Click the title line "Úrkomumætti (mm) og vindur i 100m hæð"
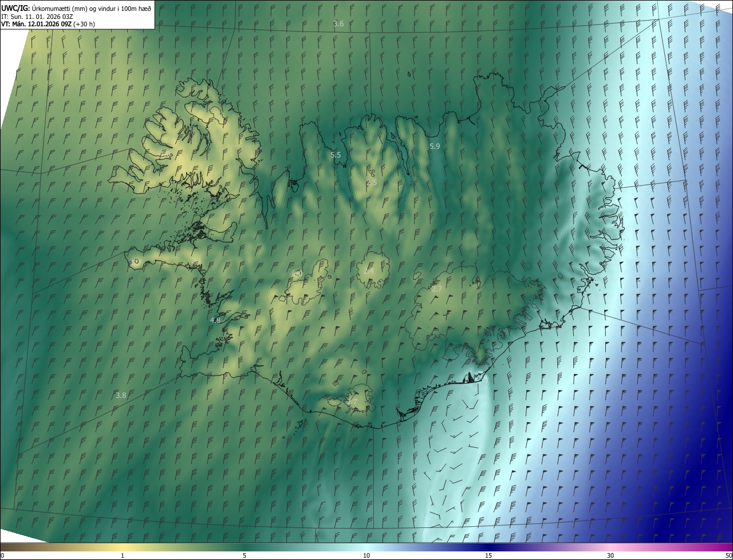The height and width of the screenshot is (560, 733). [91, 7]
